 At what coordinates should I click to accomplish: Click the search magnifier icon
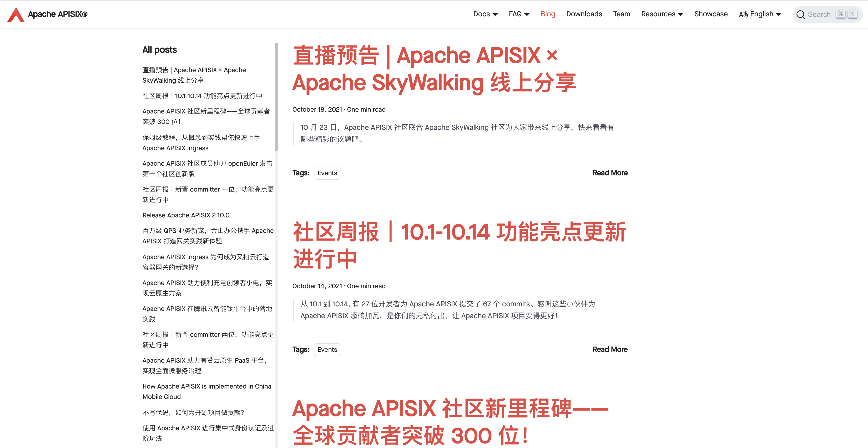(x=800, y=15)
